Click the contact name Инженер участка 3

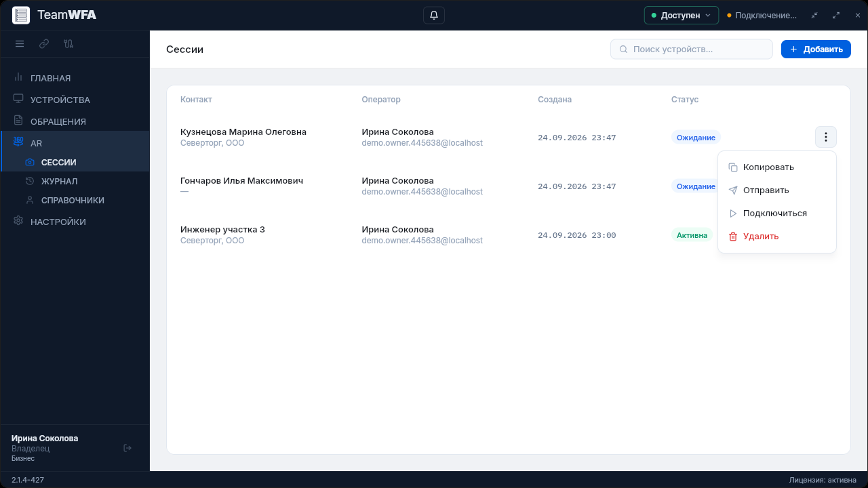click(x=222, y=230)
